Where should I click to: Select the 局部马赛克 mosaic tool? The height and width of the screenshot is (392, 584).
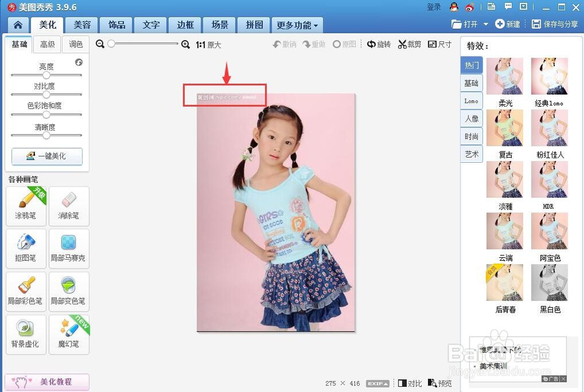69,249
